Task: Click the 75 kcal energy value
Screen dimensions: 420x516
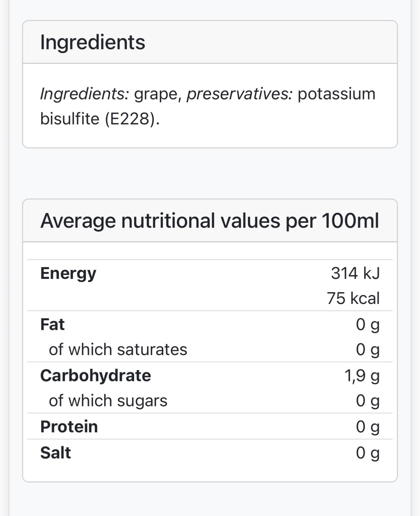Action: pos(353,298)
